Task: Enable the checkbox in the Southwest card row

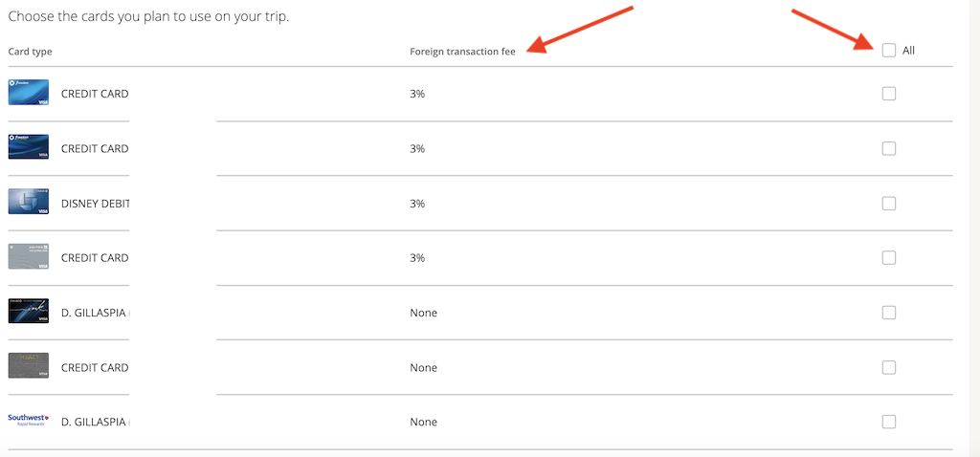Action: click(889, 422)
